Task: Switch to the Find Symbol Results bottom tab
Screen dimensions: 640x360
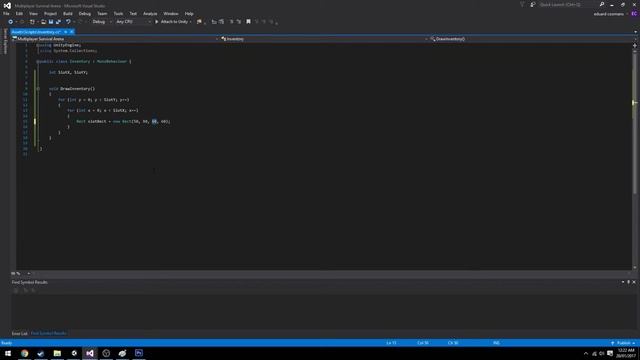Action: [x=49, y=333]
